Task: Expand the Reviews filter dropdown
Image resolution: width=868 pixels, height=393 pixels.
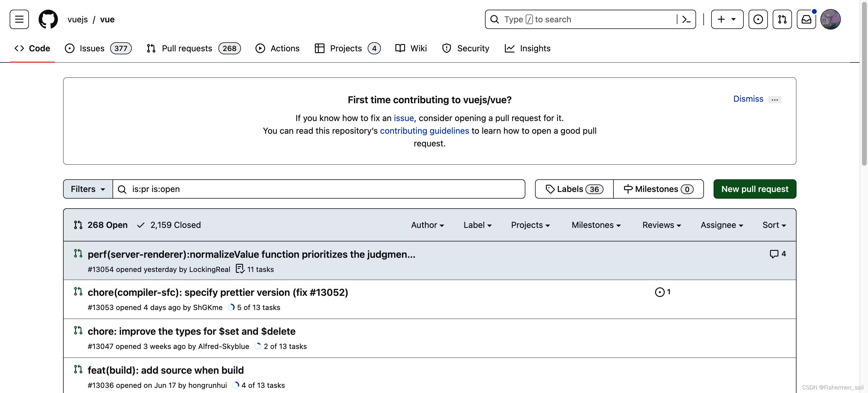Action: (x=661, y=225)
